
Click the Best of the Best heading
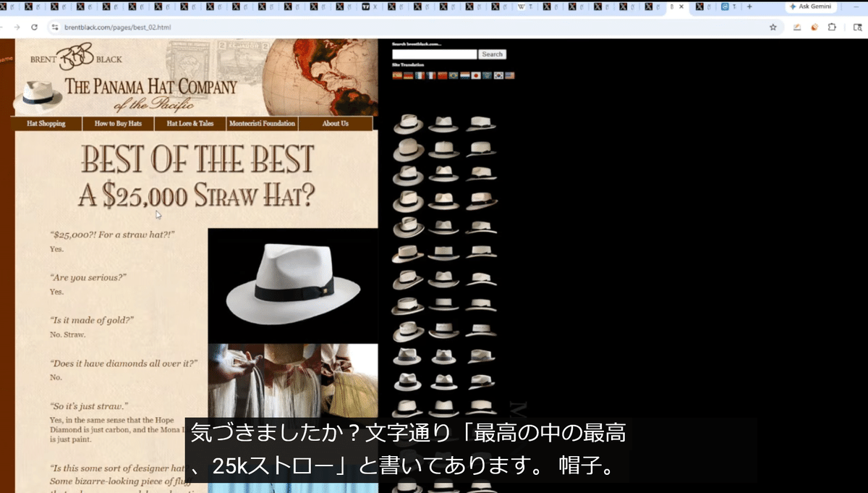click(197, 159)
